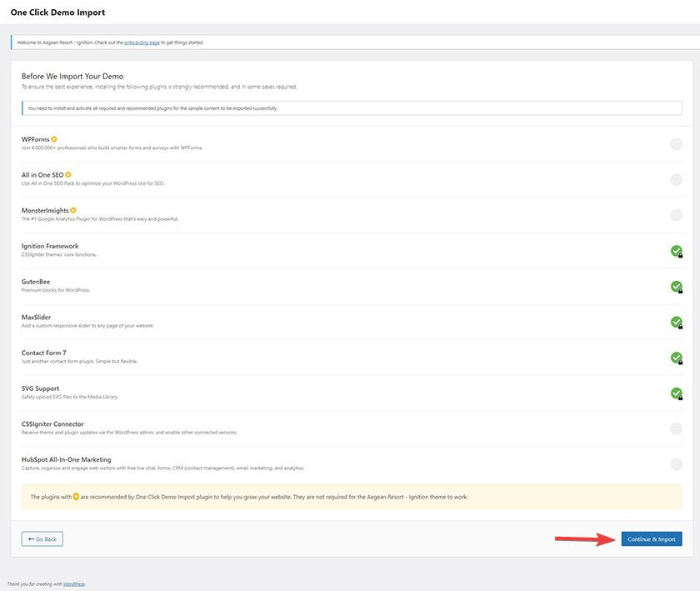Click the 'Join 4,000,000+ professionals' description

[112, 148]
